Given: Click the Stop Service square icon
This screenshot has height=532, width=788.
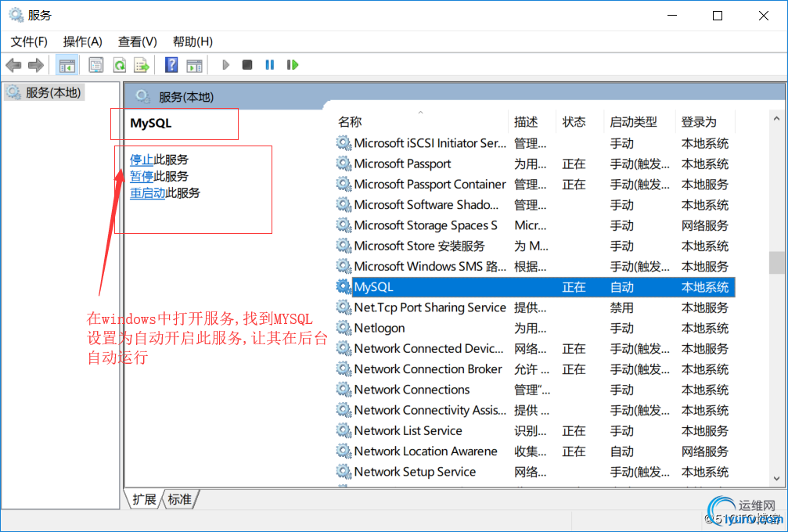Looking at the screenshot, I should pyautogui.click(x=247, y=65).
